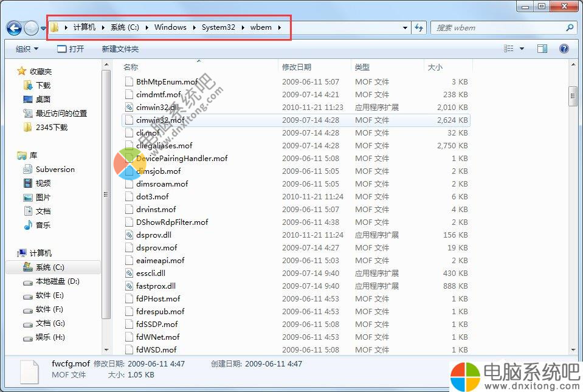Click the 打开 toolbar button

pyautogui.click(x=71, y=49)
